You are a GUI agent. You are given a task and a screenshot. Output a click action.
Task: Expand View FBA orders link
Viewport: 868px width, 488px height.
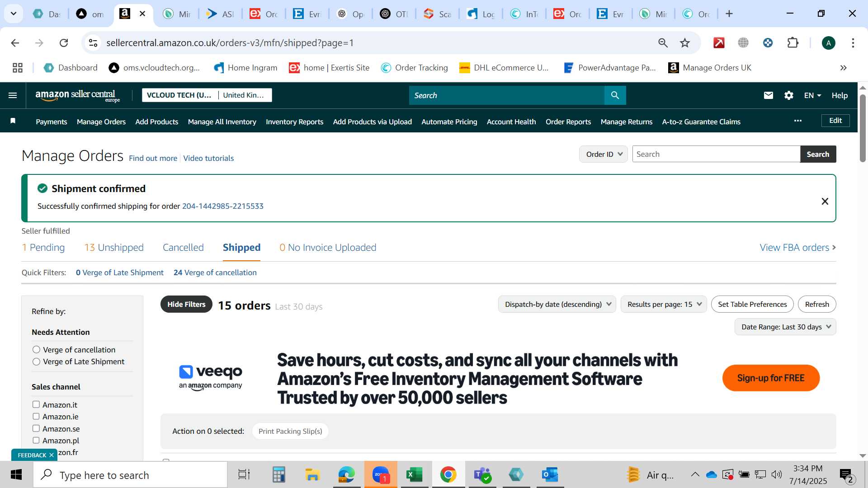[797, 248]
